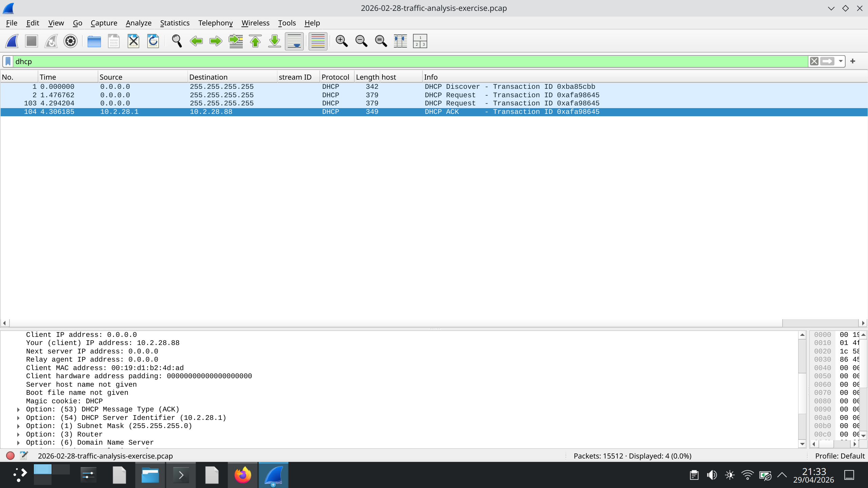The height and width of the screenshot is (488, 868).
Task: Expand Option 3 Router
Action: (x=18, y=435)
